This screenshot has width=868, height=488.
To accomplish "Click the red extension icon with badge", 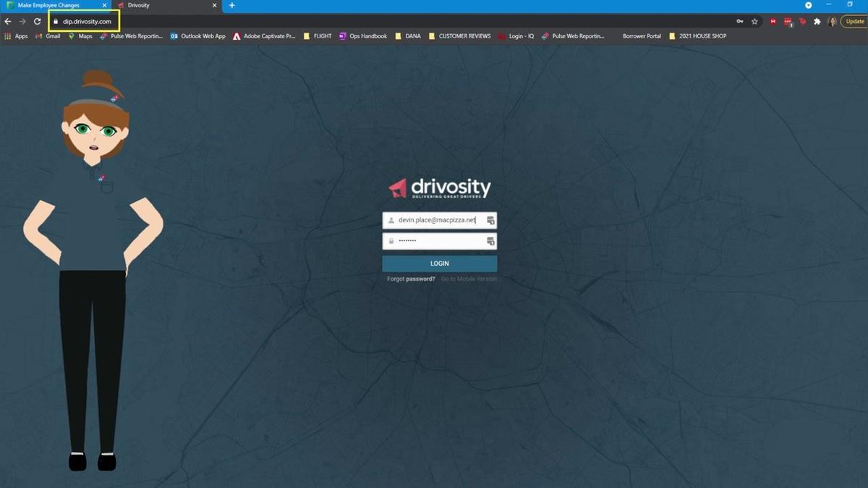I will click(788, 22).
